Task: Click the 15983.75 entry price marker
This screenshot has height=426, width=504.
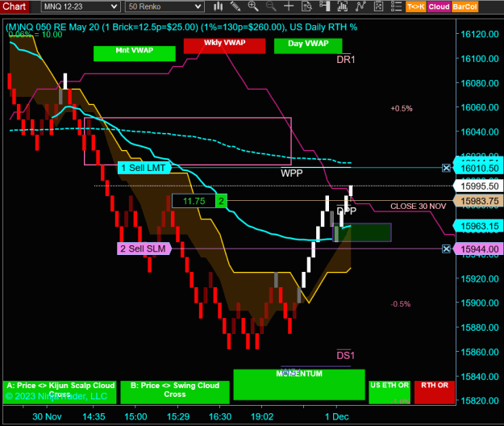Action: tap(478, 201)
